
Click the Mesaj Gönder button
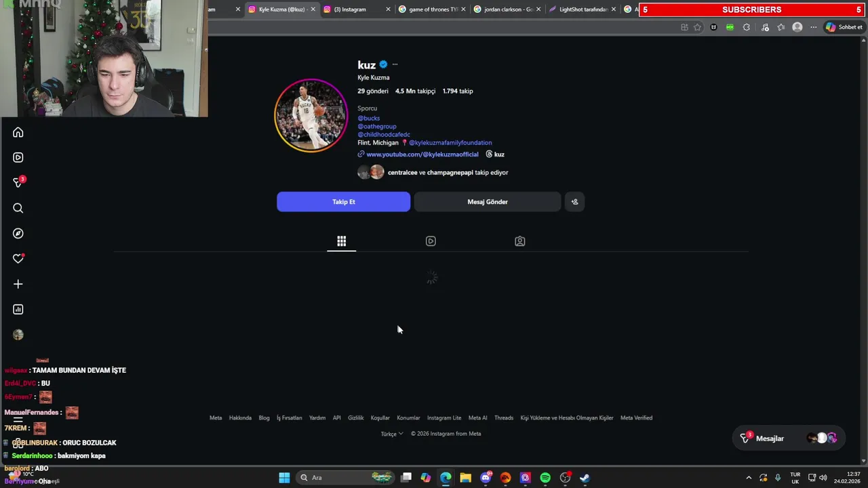[488, 201]
